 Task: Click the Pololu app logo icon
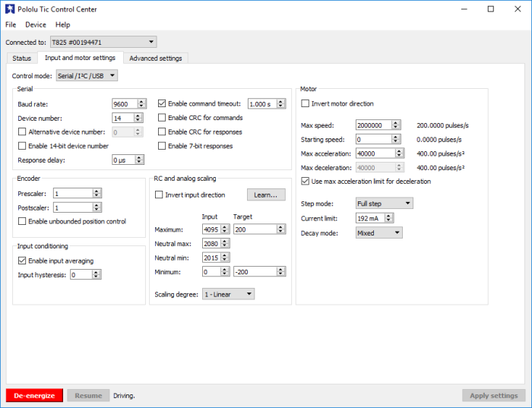click(x=10, y=9)
